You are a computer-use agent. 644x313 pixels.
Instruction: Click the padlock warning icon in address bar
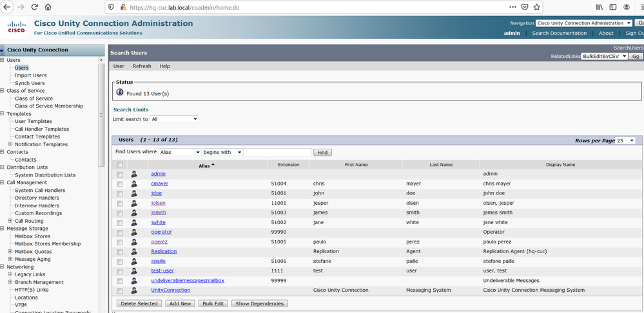pyautogui.click(x=123, y=7)
